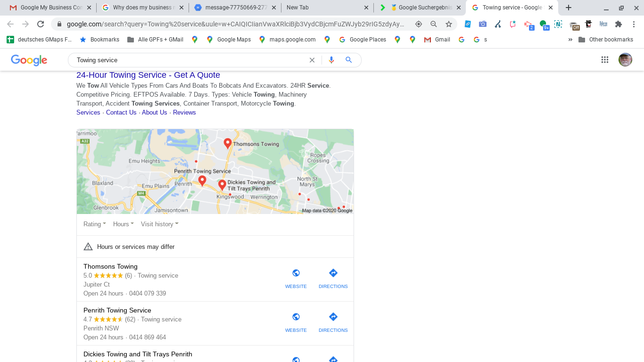644x362 pixels.
Task: Open the Dickies Towing and Tilt Trays listing
Action: point(138,354)
